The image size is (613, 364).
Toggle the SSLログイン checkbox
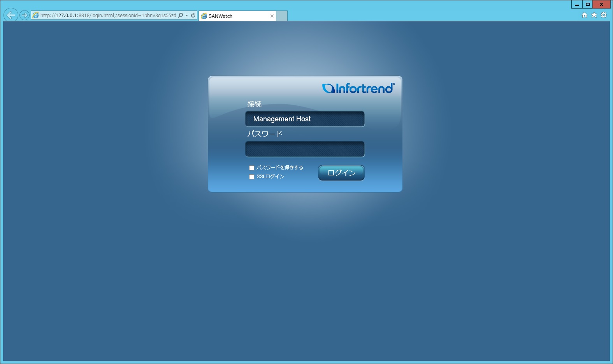click(x=251, y=177)
